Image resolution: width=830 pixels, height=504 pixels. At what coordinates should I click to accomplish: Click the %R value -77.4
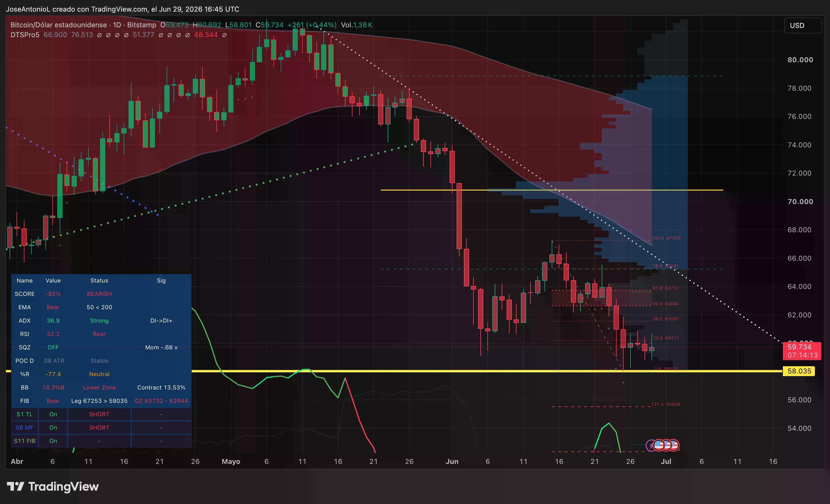point(53,374)
